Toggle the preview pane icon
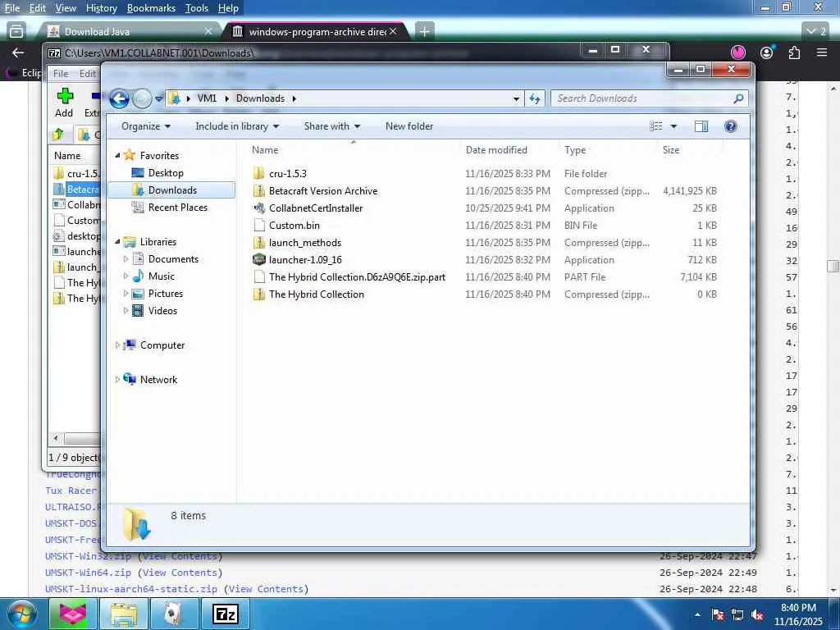This screenshot has height=630, width=840. coord(701,126)
